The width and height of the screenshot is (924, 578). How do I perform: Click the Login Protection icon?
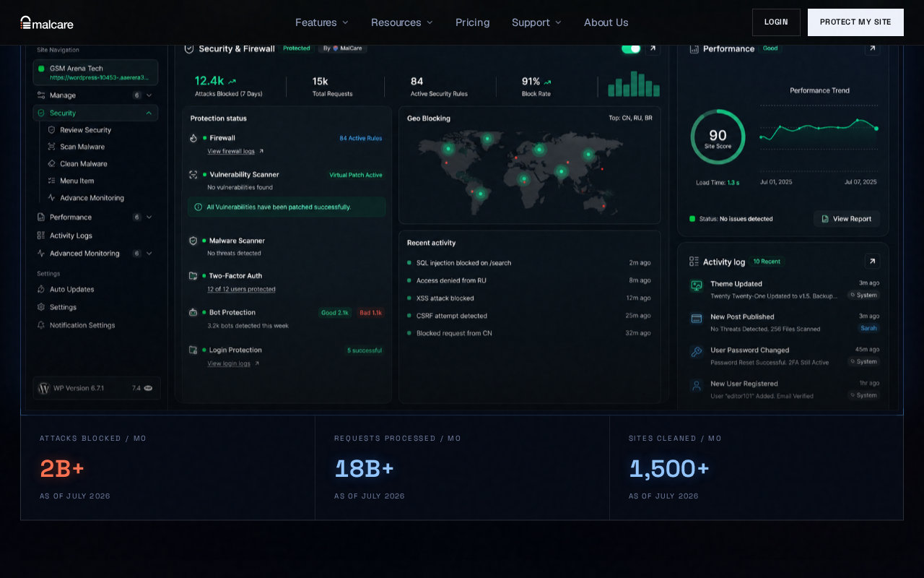(x=193, y=350)
